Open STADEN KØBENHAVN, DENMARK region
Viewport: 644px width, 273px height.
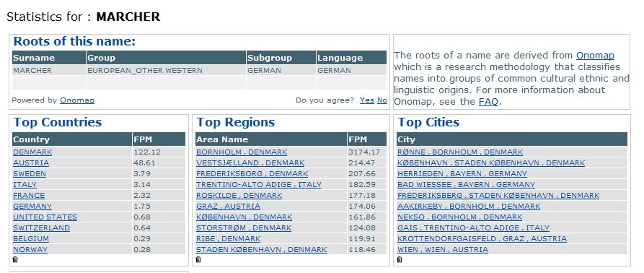coord(261,249)
